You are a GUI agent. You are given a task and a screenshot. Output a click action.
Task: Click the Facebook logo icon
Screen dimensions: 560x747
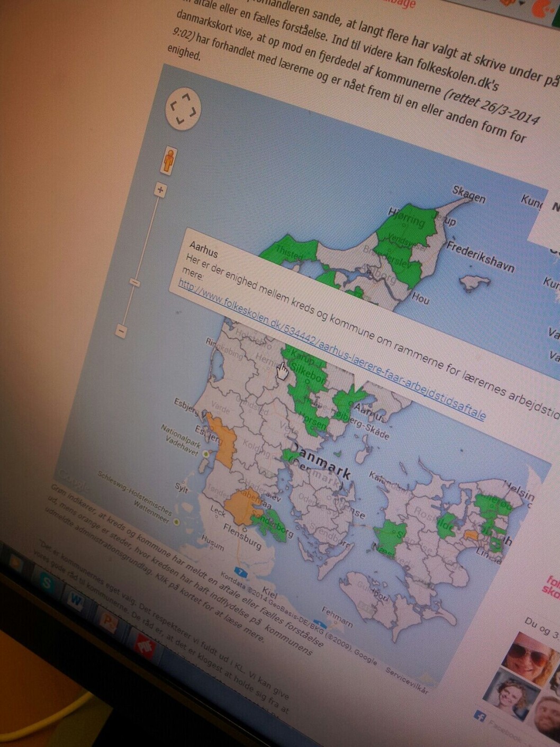click(481, 717)
